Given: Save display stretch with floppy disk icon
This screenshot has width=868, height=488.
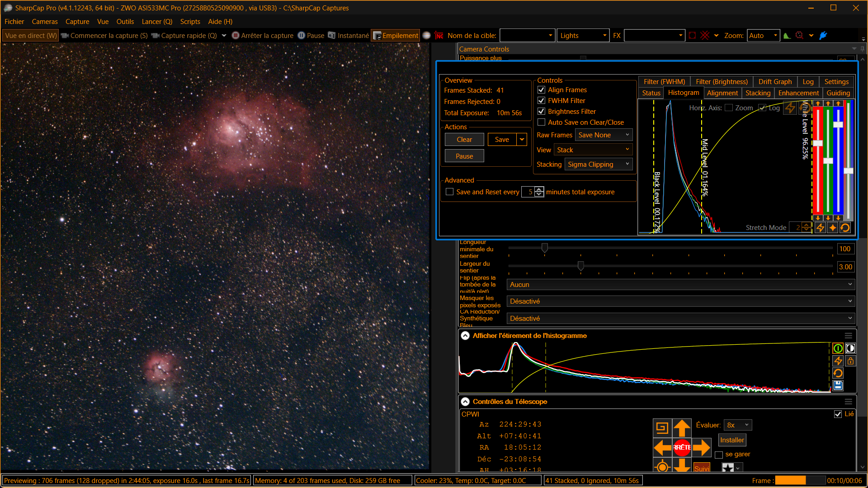Looking at the screenshot, I should [838, 385].
